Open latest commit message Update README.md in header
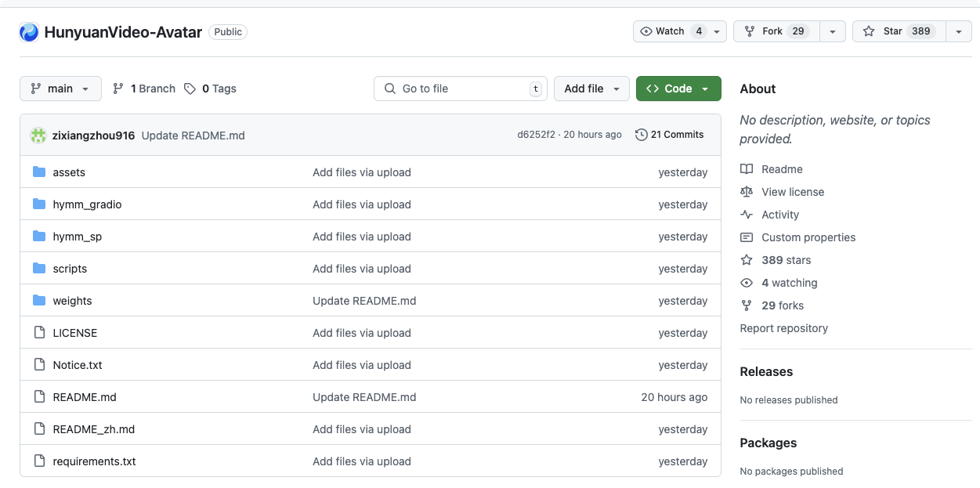Image resolution: width=980 pixels, height=488 pixels. [193, 136]
